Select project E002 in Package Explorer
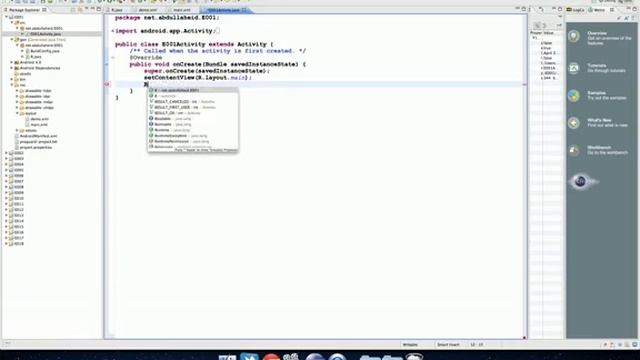640x360 pixels. coord(19,153)
